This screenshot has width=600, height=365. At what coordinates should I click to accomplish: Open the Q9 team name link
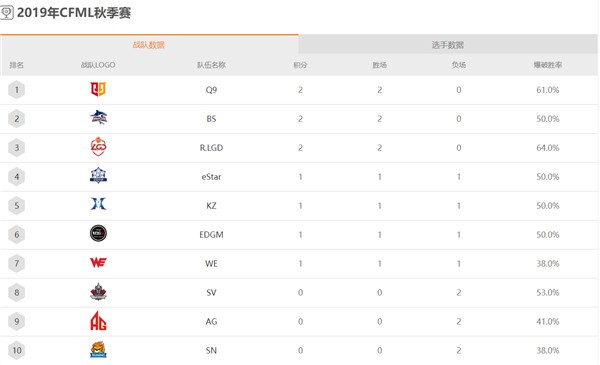211,90
